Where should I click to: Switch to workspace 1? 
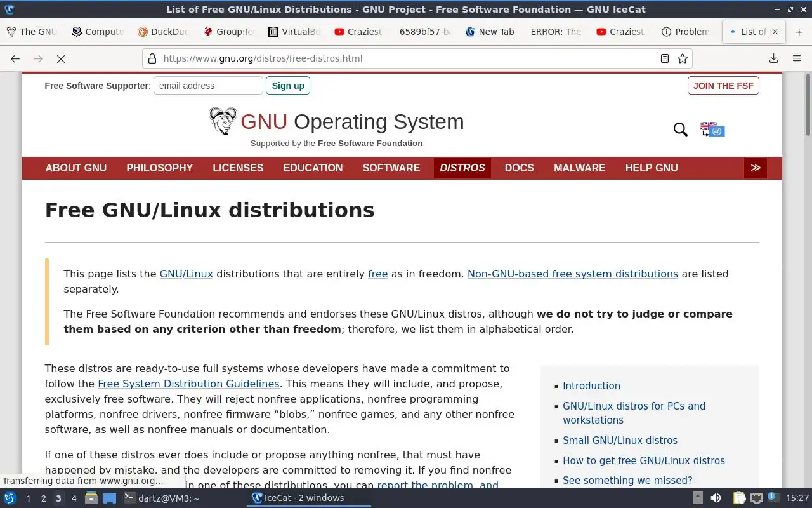[x=29, y=498]
